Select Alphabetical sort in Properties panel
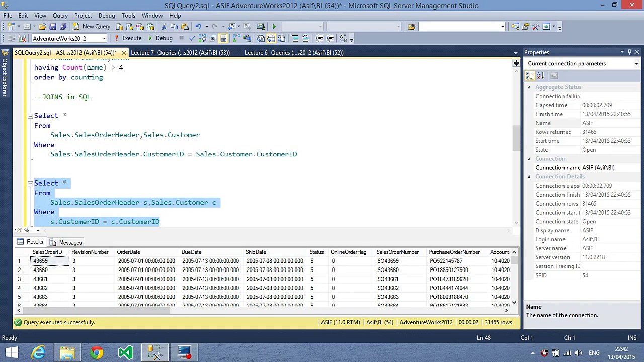The width and height of the screenshot is (644, 362). click(x=540, y=76)
